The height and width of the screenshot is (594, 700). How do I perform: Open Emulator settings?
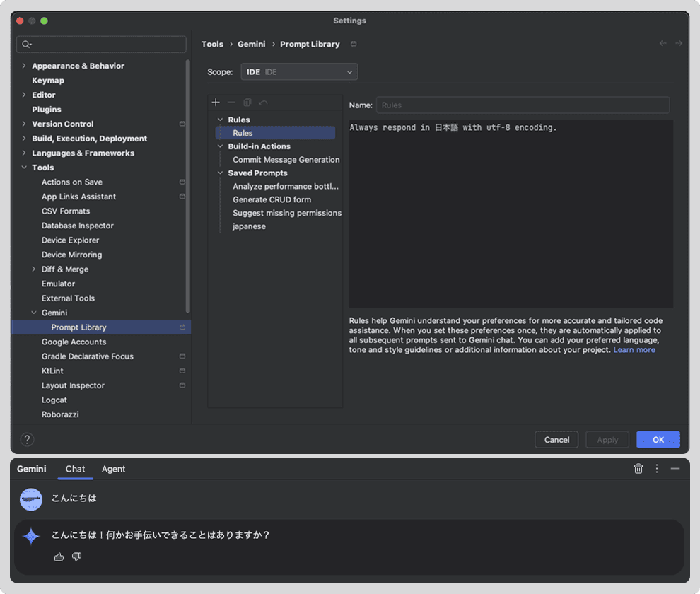tap(58, 284)
